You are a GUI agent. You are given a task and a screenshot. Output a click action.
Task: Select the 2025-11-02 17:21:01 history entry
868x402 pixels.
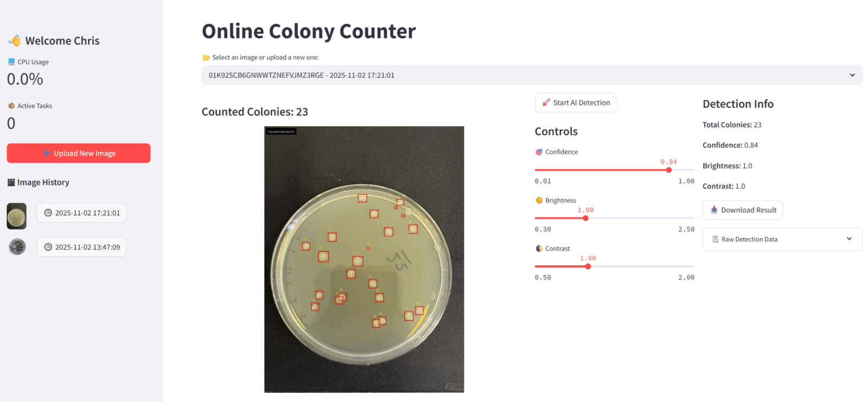pyautogui.click(x=81, y=213)
